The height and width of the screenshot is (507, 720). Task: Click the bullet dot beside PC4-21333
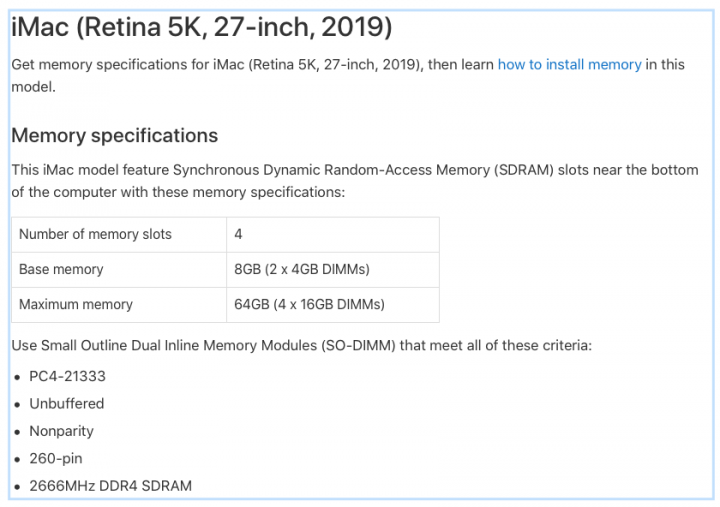tap(17, 377)
